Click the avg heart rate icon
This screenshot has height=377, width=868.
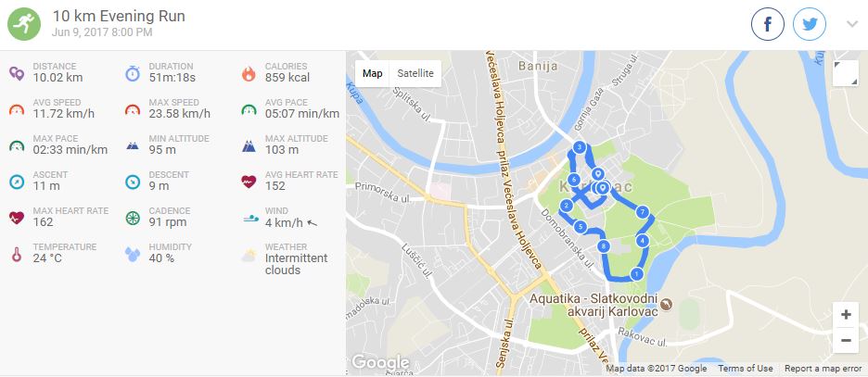(x=249, y=182)
